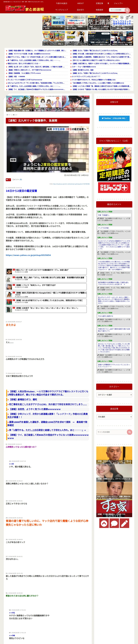Open headline 【画像】マクドナルドの店長(51歳)
The height and width of the screenshot is (644, 138).
(x=29, y=54)
